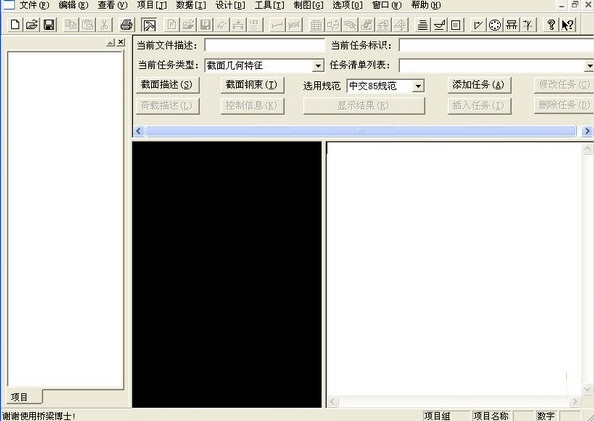Viewport: 594px width, 421px height.
Task: Open the 数据[I] menu
Action: (191, 5)
